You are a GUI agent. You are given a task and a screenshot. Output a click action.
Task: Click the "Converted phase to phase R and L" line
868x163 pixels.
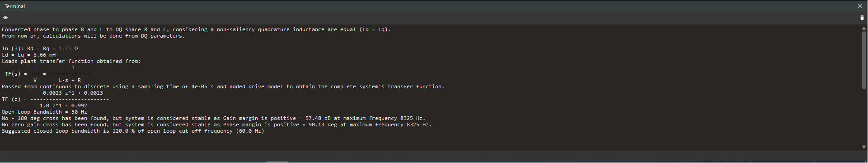pos(196,29)
